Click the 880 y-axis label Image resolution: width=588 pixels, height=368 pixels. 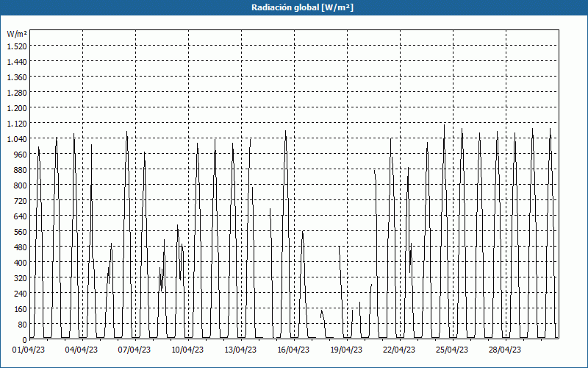(21, 170)
